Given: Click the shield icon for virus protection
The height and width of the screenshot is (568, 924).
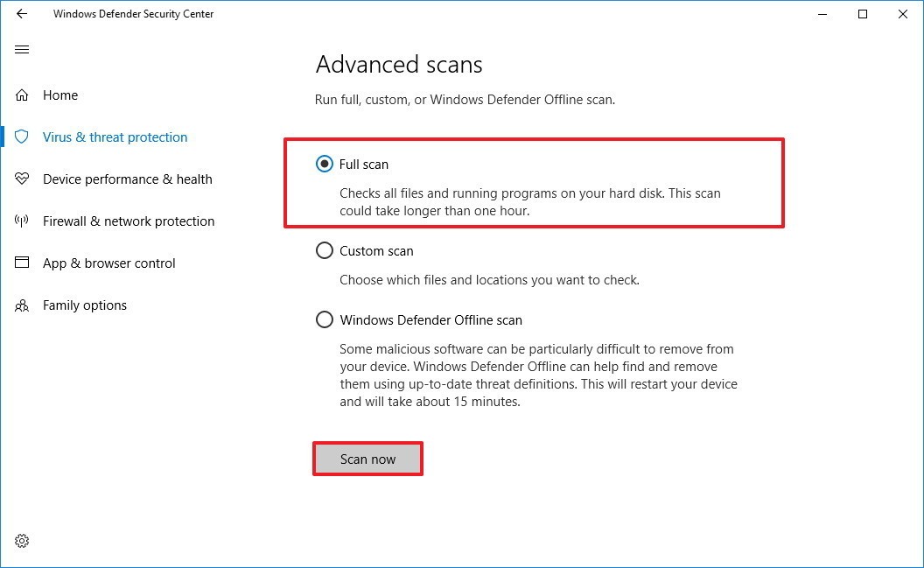Looking at the screenshot, I should [22, 137].
